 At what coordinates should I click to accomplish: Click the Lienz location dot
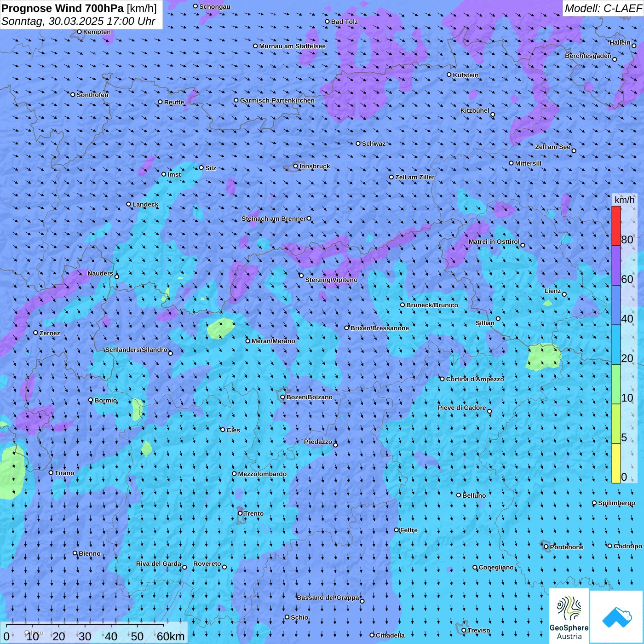564,294
